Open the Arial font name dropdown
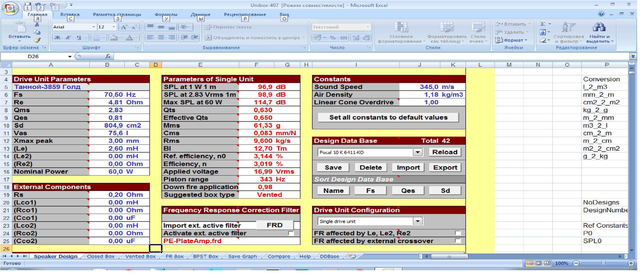This screenshot has height=278, width=644. [94, 27]
